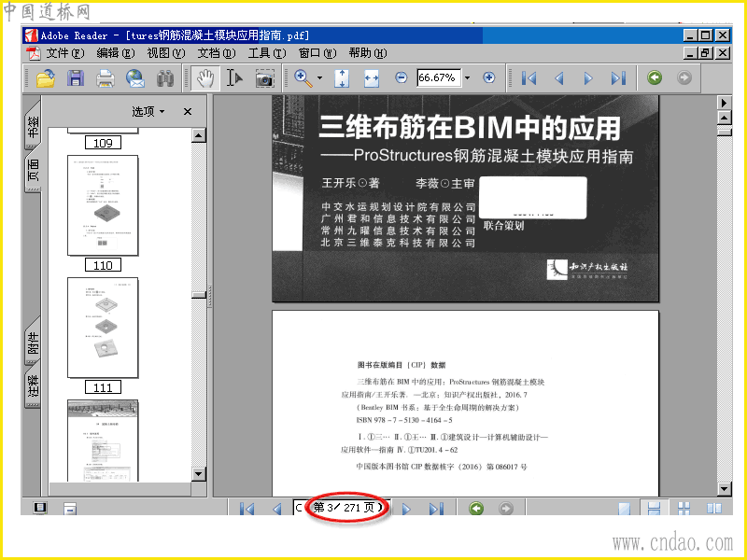Go to next page in status bar
This screenshot has height=560, width=747.
click(406, 509)
